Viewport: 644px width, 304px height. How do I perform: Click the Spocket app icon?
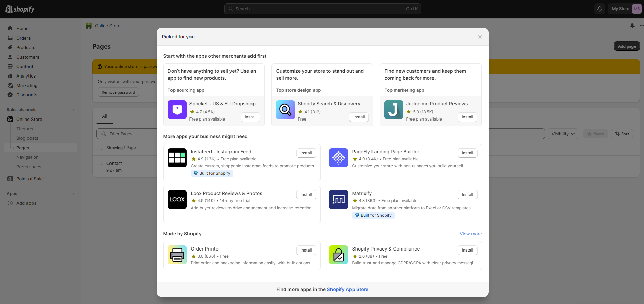click(177, 110)
